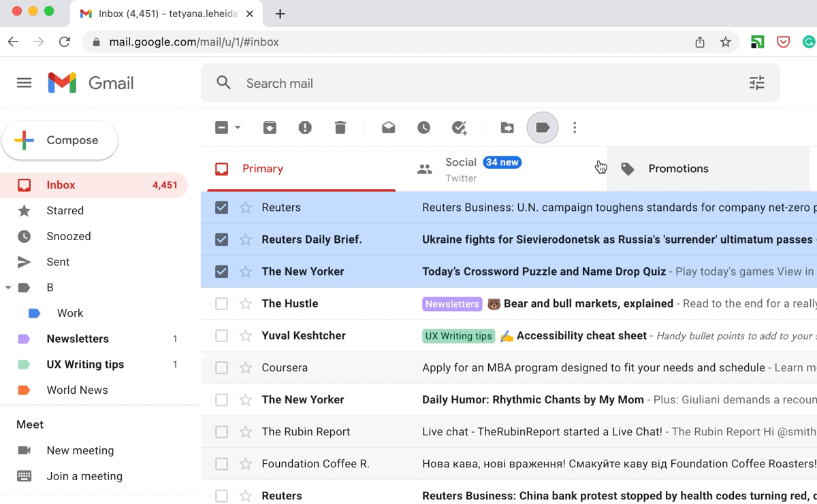Image resolution: width=817 pixels, height=504 pixels.
Task: Select the Coursera email checkbox
Action: click(221, 367)
